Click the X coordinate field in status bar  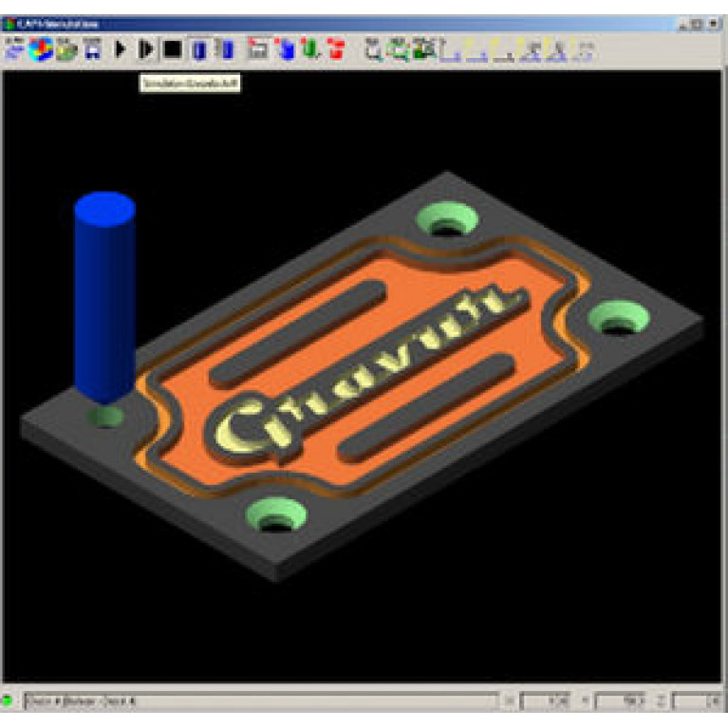coord(545,701)
